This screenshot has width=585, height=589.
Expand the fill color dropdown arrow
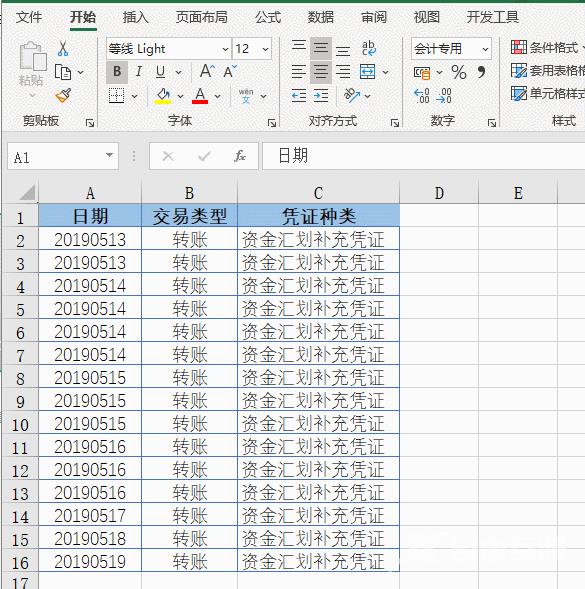180,97
